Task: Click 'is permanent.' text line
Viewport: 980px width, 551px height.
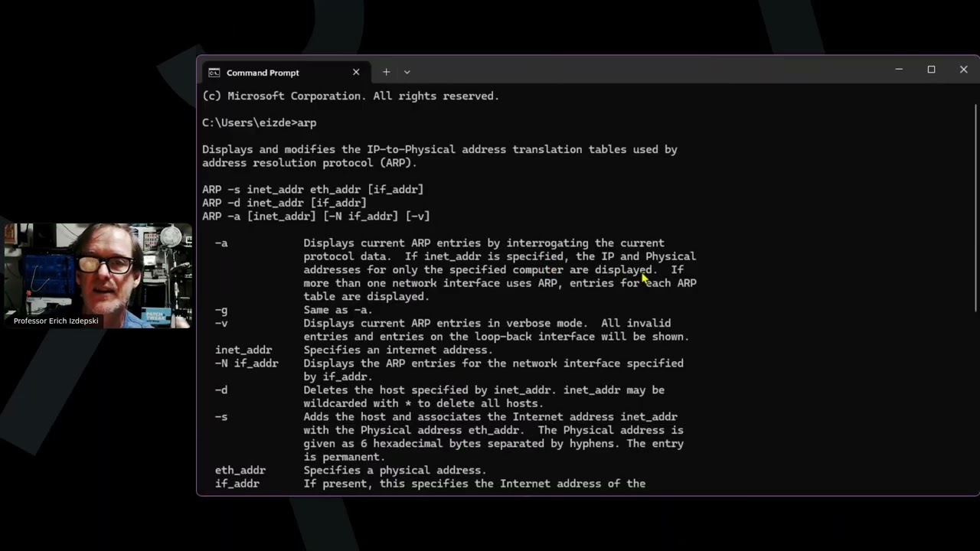Action: 344,457
